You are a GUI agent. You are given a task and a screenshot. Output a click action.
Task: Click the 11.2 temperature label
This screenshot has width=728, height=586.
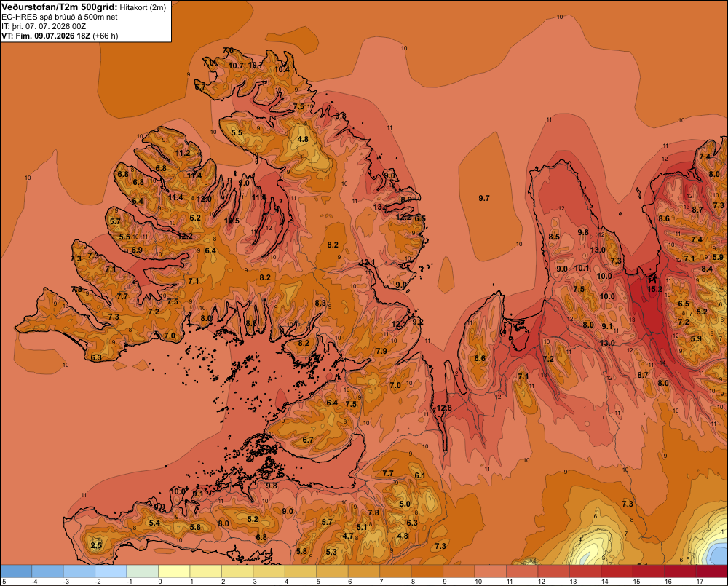pos(183,153)
